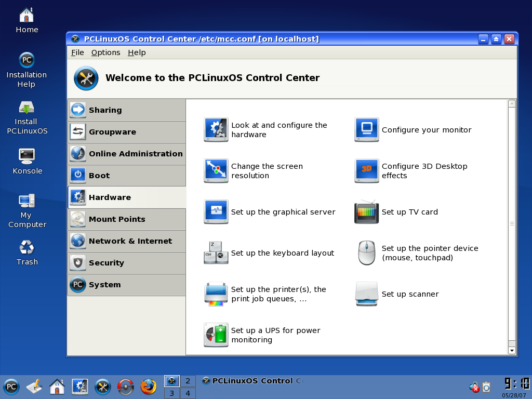Click the red lifesaver icon in panel
The image size is (532, 399).
tap(126, 387)
